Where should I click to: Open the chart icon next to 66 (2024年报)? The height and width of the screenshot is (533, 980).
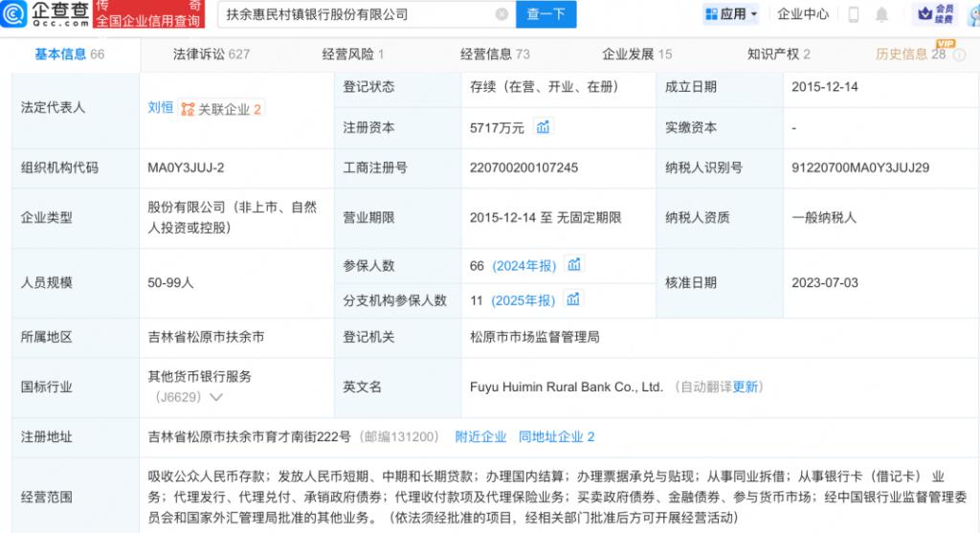pyautogui.click(x=574, y=265)
